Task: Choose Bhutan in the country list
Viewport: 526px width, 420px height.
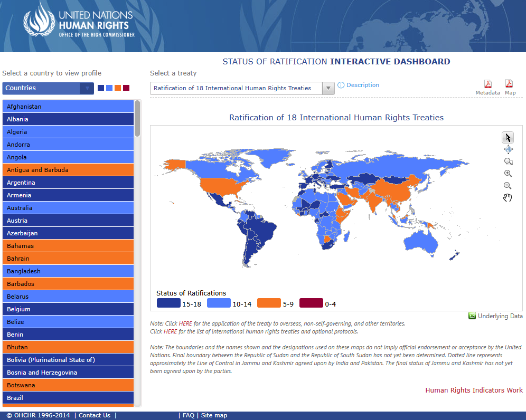Action: [68, 347]
